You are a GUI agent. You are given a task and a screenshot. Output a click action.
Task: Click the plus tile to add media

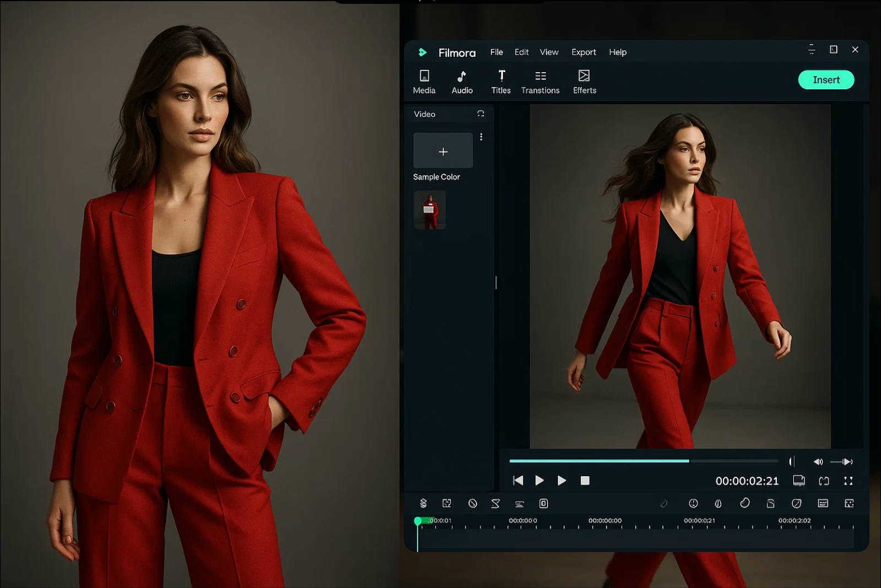[x=443, y=150]
